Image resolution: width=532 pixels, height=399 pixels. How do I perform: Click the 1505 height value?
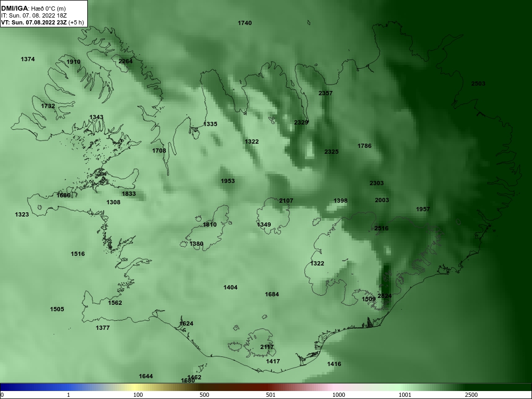coord(57,309)
